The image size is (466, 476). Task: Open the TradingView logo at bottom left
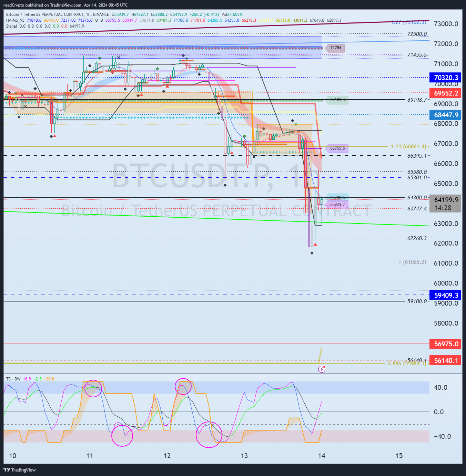(20, 470)
